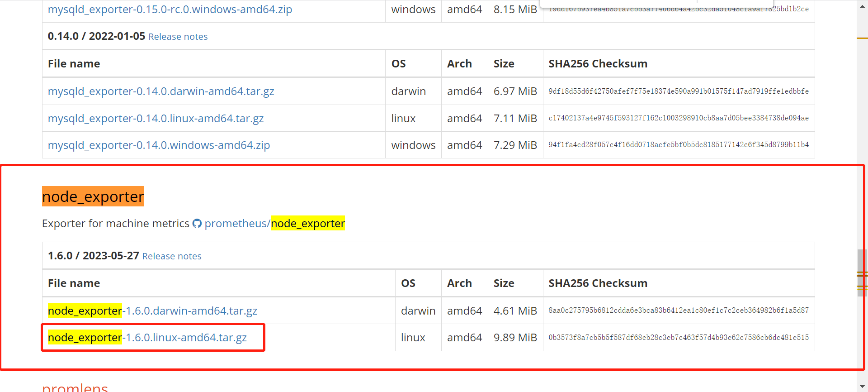Open Release notes for mysqld_exporter 0.14.0
The image size is (868, 392).
[178, 37]
